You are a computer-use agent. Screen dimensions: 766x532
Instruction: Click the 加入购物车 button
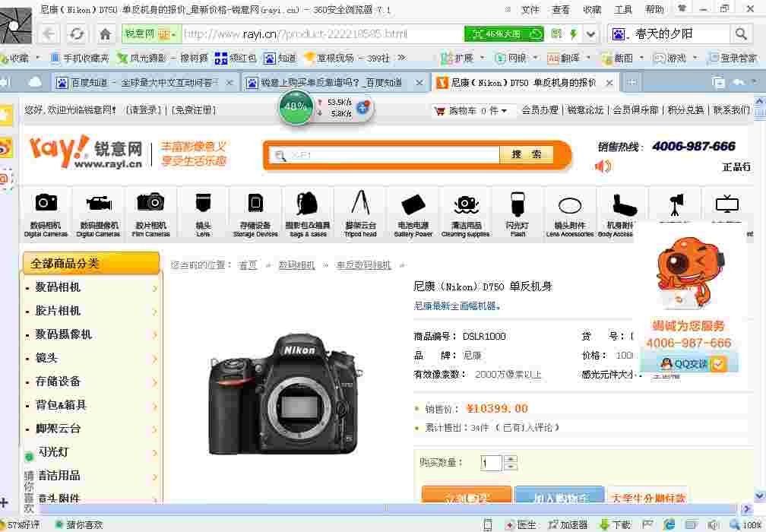(x=559, y=498)
